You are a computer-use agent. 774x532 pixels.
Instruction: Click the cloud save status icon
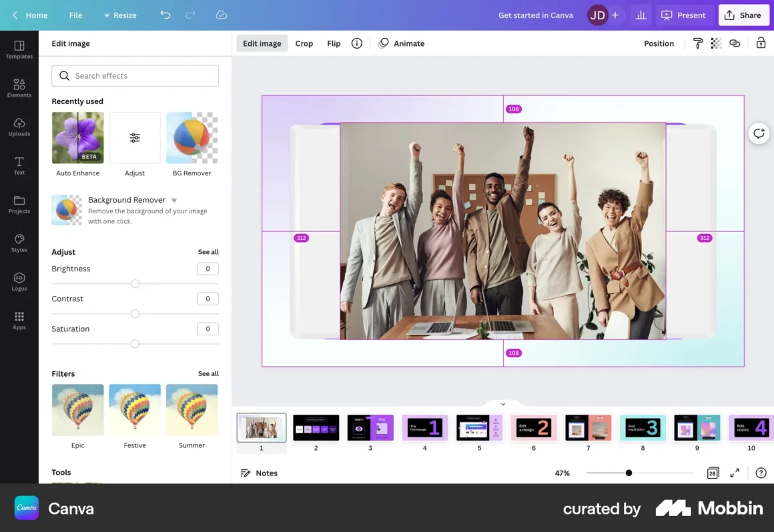[x=222, y=15]
